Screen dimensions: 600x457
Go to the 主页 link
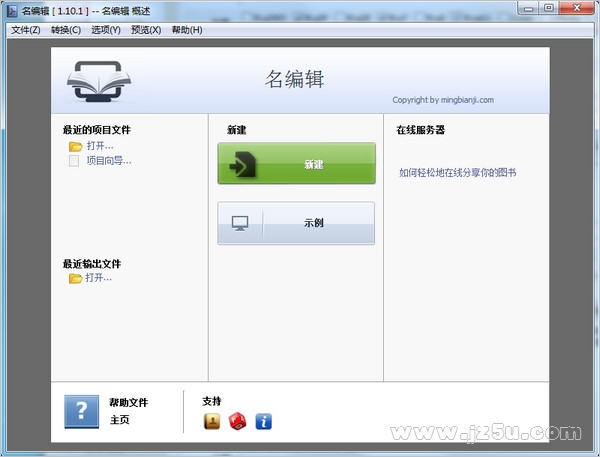click(x=119, y=420)
